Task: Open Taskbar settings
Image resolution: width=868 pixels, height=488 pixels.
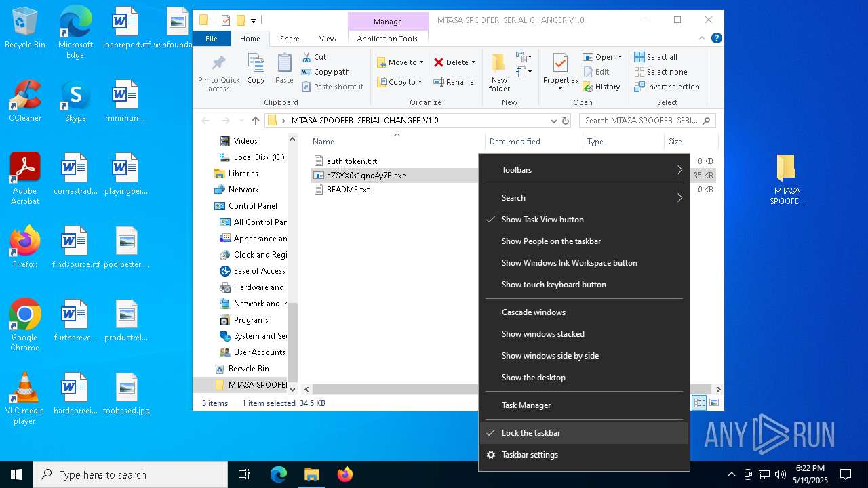Action: coord(584,455)
